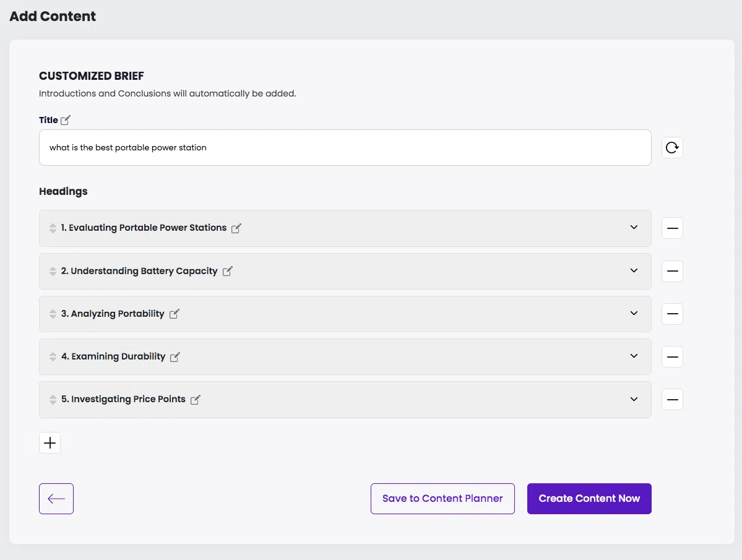Image resolution: width=742 pixels, height=560 pixels.
Task: Delete heading 2 with its minus button
Action: [x=672, y=271]
